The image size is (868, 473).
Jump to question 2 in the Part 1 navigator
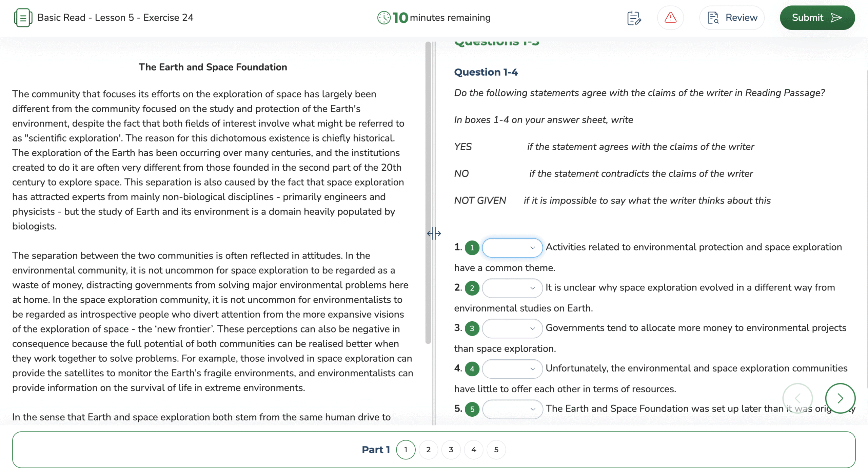pos(428,450)
